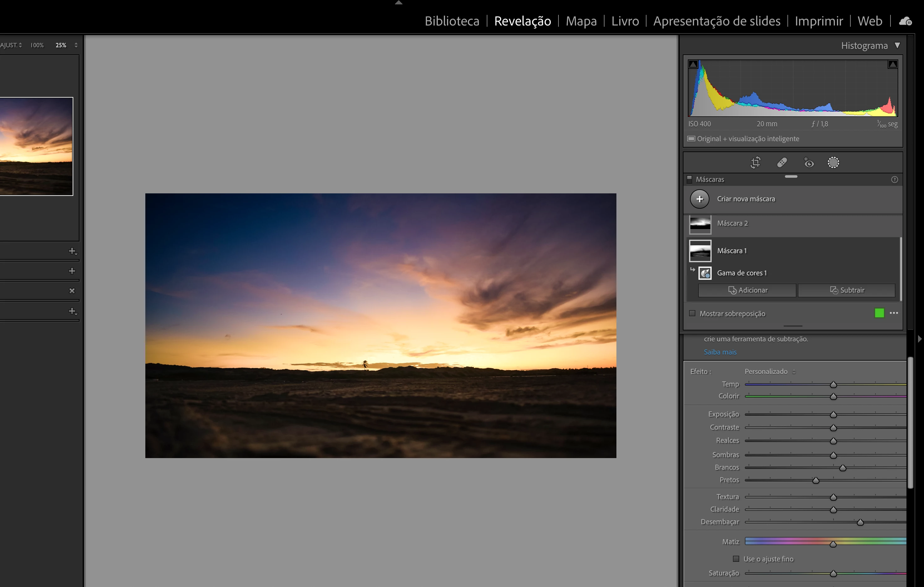The image size is (924, 587).
Task: Open the three-dots overlay options menu
Action: [894, 313]
